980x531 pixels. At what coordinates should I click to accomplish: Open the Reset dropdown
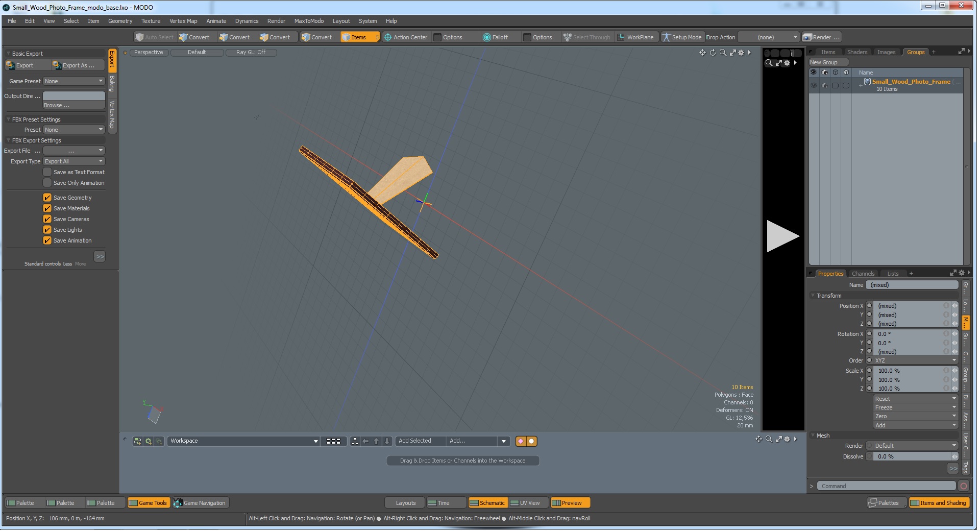coord(916,399)
